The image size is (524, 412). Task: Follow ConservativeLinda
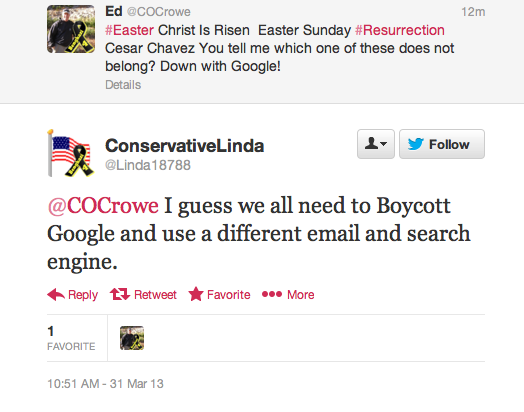point(442,144)
